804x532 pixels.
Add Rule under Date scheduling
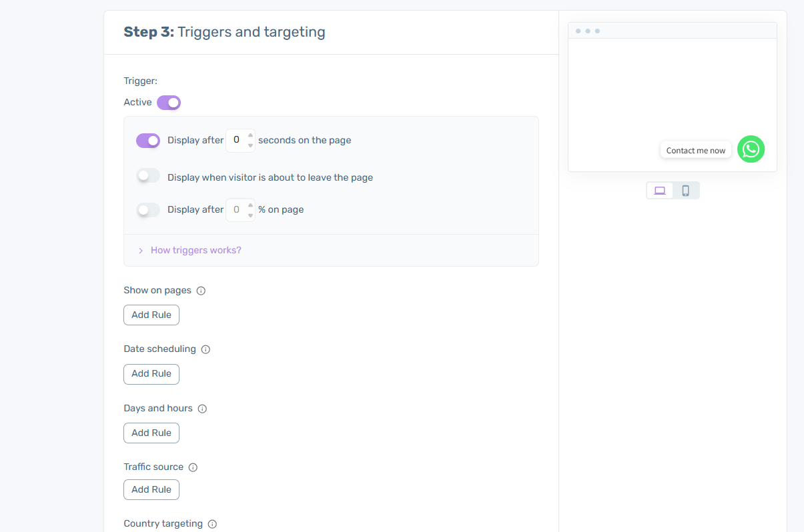click(x=151, y=374)
